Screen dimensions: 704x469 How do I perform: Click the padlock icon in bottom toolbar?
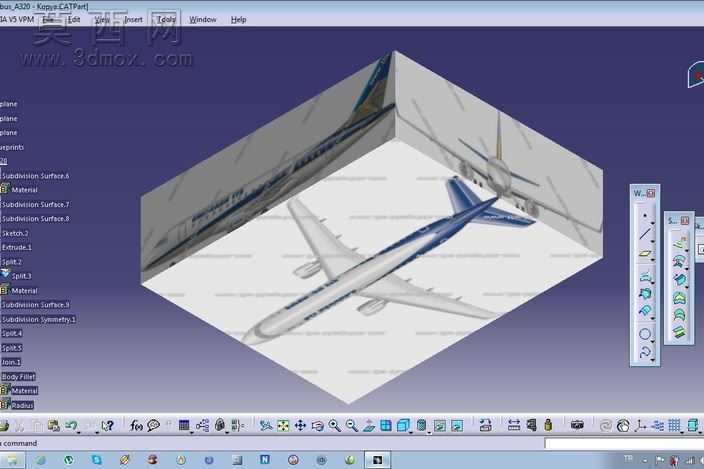[x=220, y=425]
